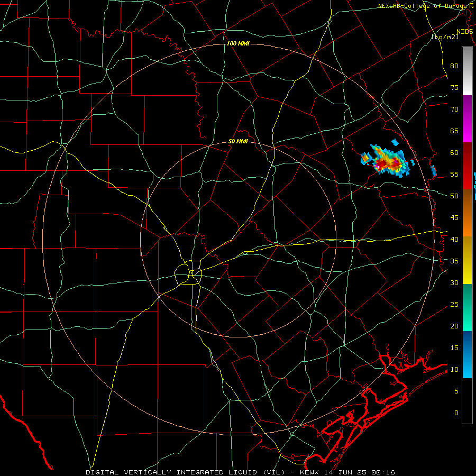476x476 pixels.
Task: Click the "50 NMI" range ring label
Action: 238,141
